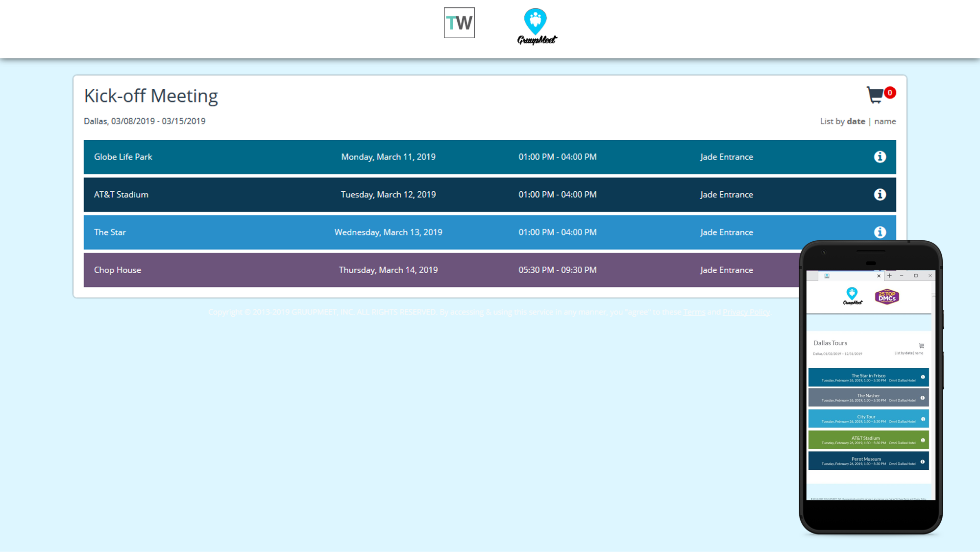980x560 pixels.
Task: Click the 25 Top DMCs badge
Action: [x=887, y=296]
